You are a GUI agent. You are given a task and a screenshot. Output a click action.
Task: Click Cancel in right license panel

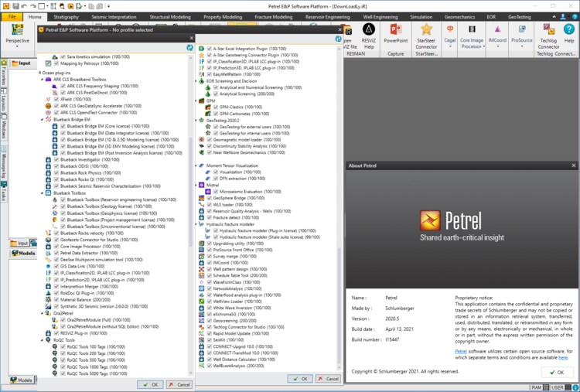pos(328,379)
